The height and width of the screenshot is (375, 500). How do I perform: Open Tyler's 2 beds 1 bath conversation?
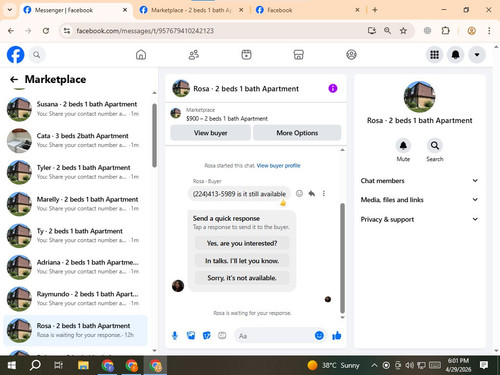(75, 172)
